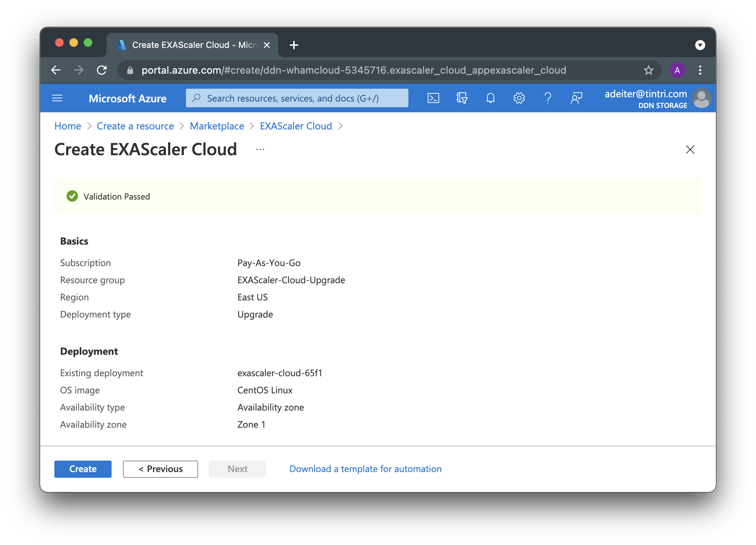This screenshot has width=756, height=545.
Task: Reload the current page
Action: point(102,70)
